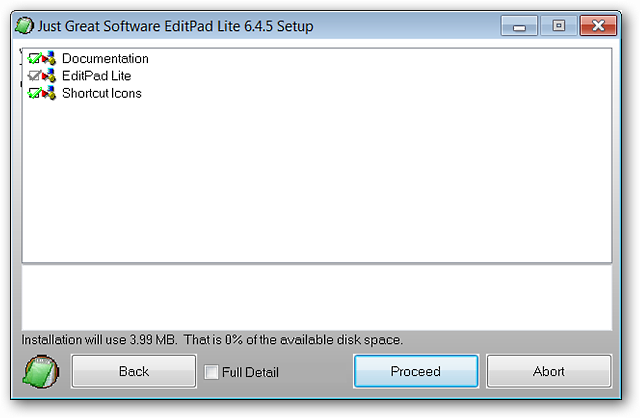Click Proceed to start installation
640x418 pixels.
(x=416, y=371)
